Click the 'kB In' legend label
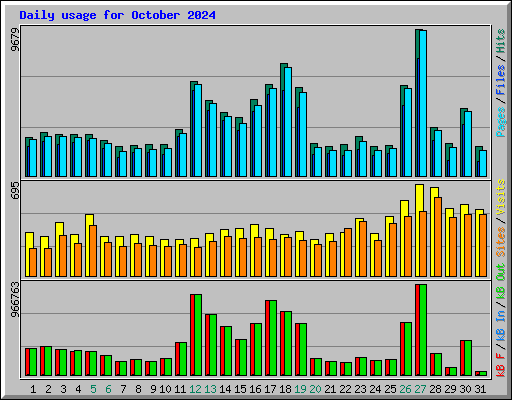 500,325
